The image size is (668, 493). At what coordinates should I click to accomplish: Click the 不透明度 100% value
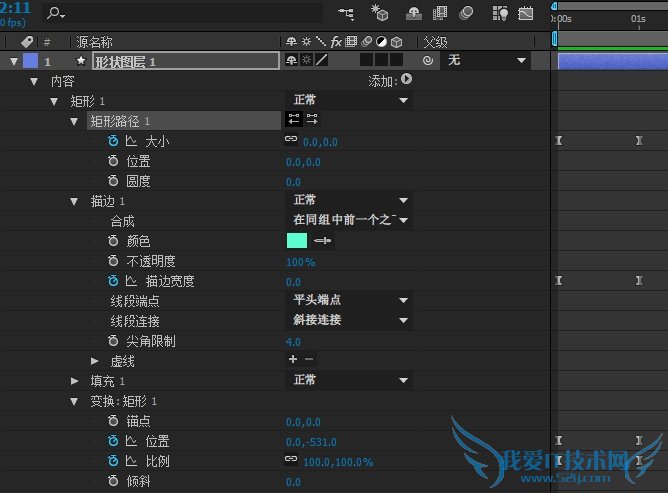point(301,262)
